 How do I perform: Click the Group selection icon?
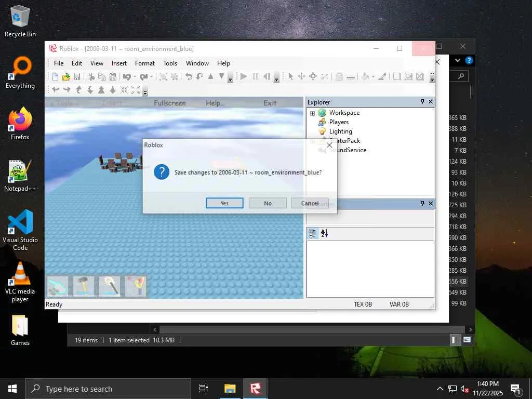pos(163,77)
